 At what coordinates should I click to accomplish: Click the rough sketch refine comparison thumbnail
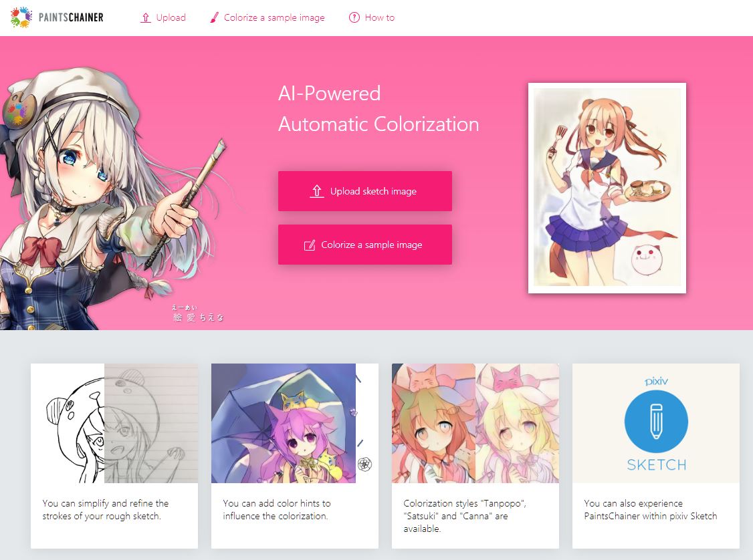click(114, 423)
